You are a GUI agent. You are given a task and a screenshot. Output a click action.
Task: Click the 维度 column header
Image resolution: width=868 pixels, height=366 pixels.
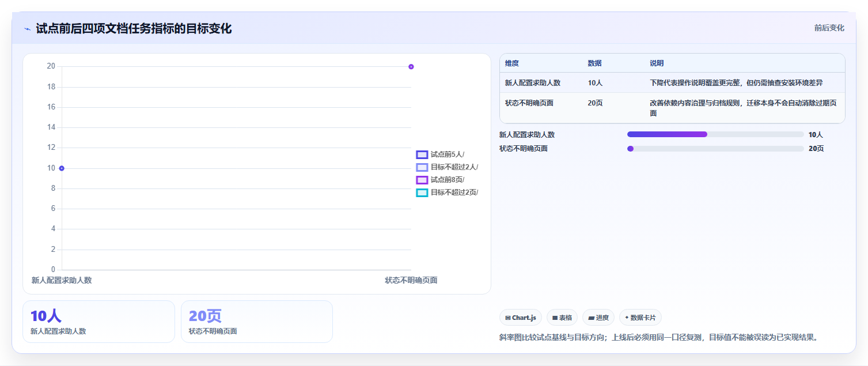(x=512, y=63)
